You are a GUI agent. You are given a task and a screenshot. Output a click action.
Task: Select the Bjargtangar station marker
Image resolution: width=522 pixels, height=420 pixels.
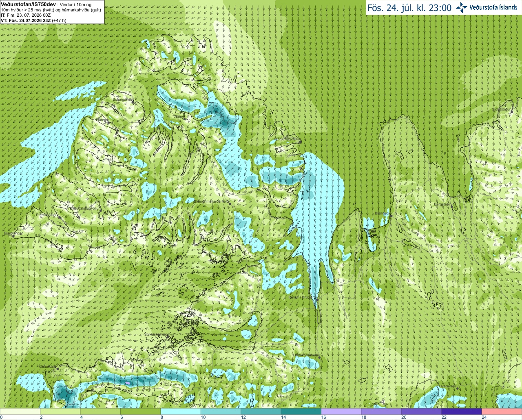13,235
